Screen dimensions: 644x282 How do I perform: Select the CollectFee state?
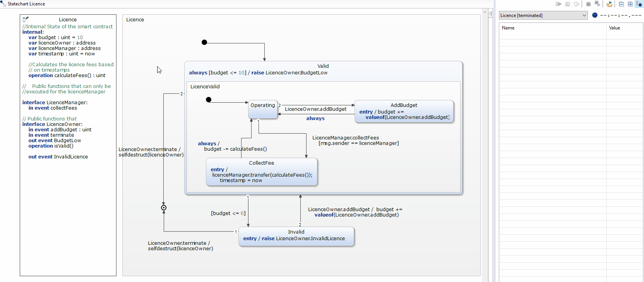click(262, 172)
